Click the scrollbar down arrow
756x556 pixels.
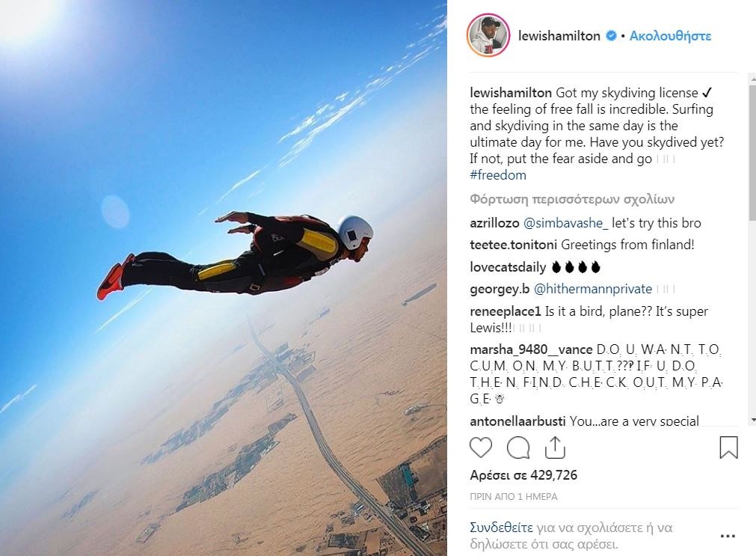point(752,421)
